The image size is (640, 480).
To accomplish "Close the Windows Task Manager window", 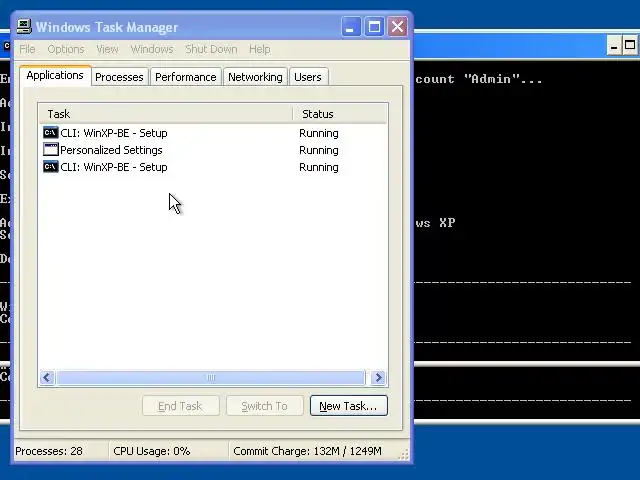I will coord(397,27).
